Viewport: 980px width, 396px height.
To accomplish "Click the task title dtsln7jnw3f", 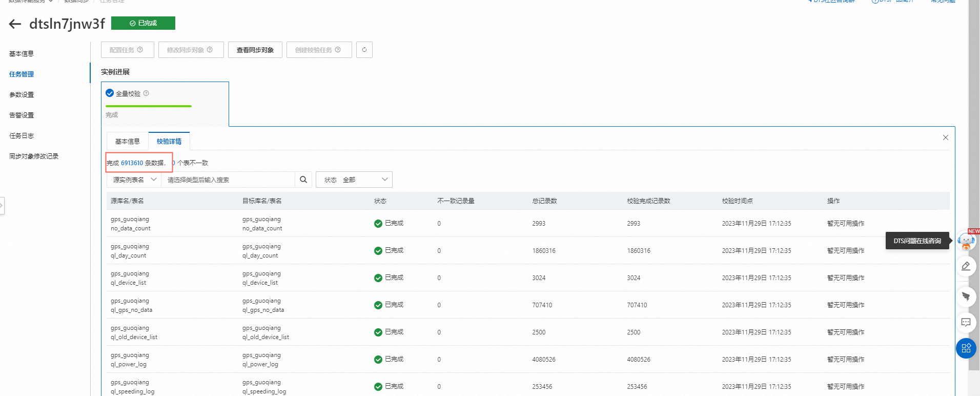I will point(67,24).
